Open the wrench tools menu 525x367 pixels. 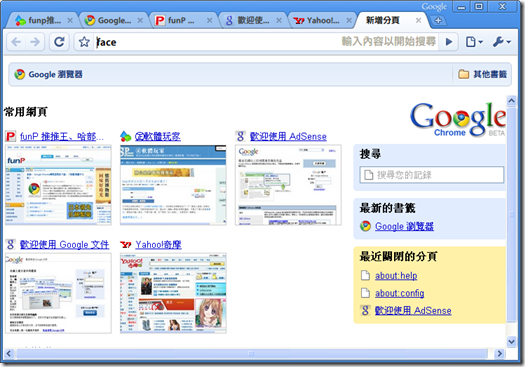click(501, 42)
